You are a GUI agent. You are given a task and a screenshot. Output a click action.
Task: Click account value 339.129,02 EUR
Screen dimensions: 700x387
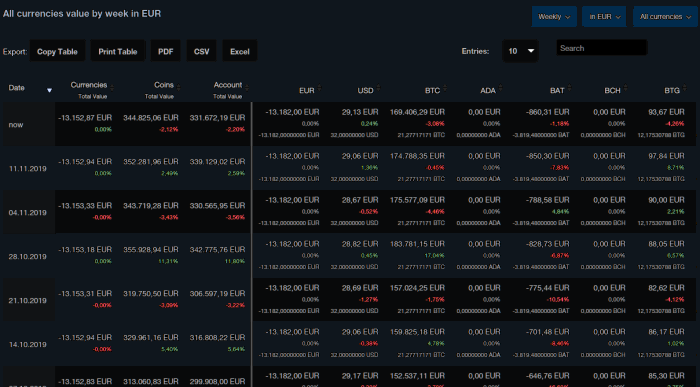[217, 162]
